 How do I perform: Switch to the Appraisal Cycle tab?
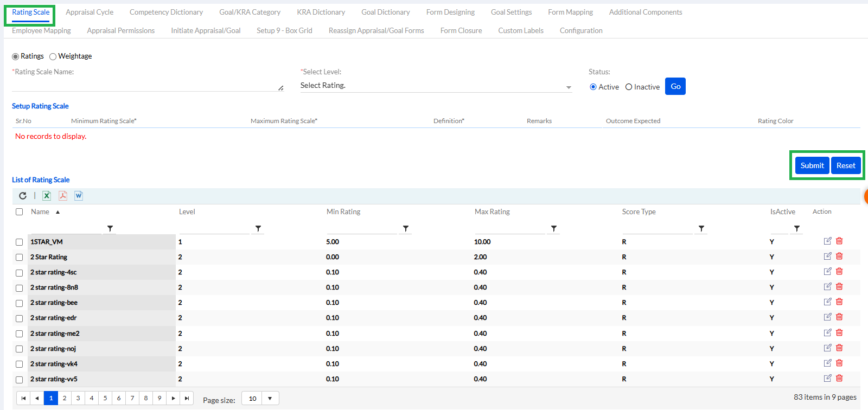coord(90,12)
